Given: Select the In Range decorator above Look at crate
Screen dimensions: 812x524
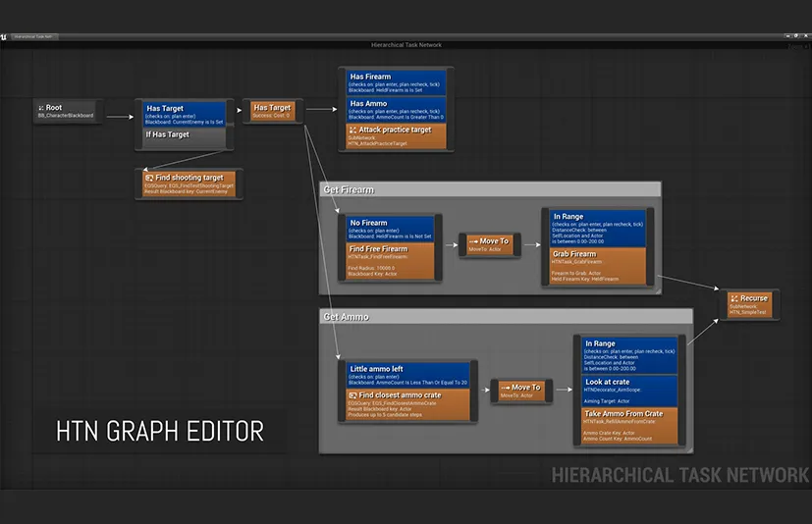Looking at the screenshot, I should point(629,355).
